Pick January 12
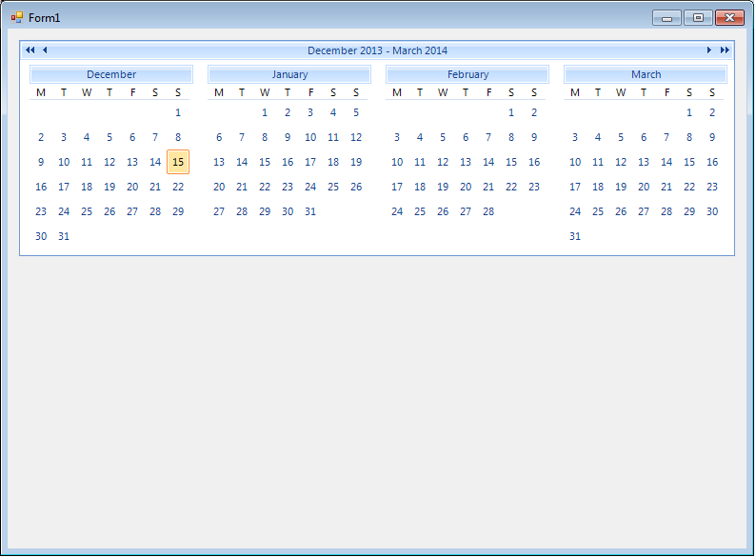This screenshot has width=756, height=557. pyautogui.click(x=356, y=137)
